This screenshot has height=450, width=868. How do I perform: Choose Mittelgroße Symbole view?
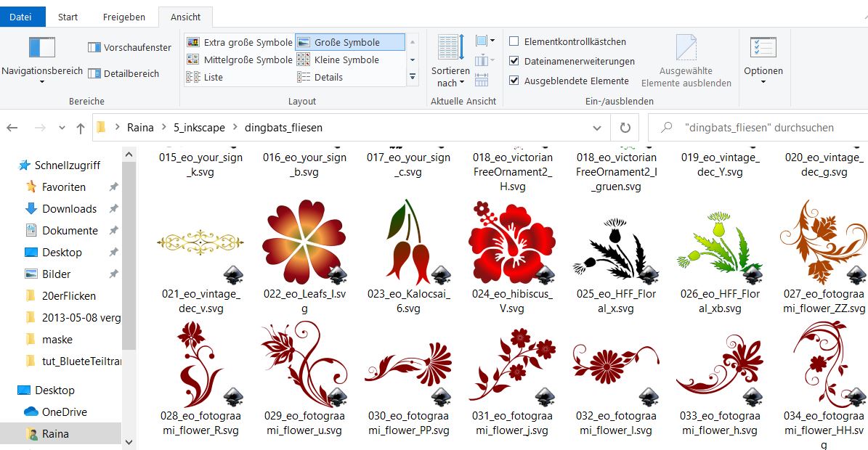coord(240,60)
